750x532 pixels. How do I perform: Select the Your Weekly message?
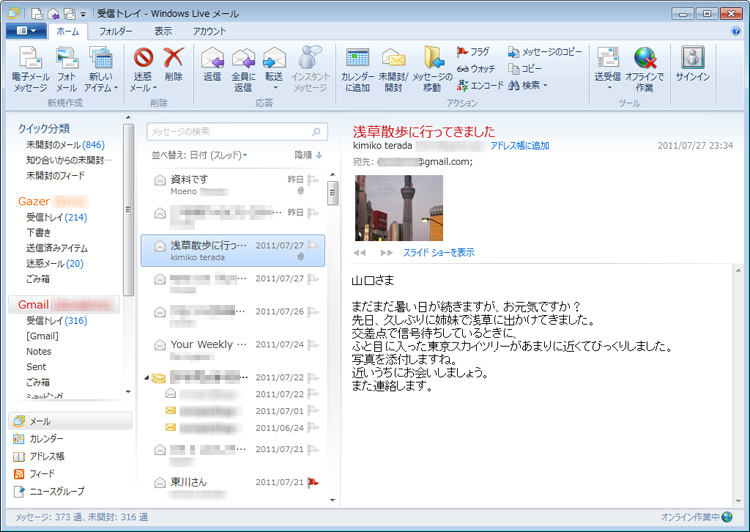(x=232, y=350)
